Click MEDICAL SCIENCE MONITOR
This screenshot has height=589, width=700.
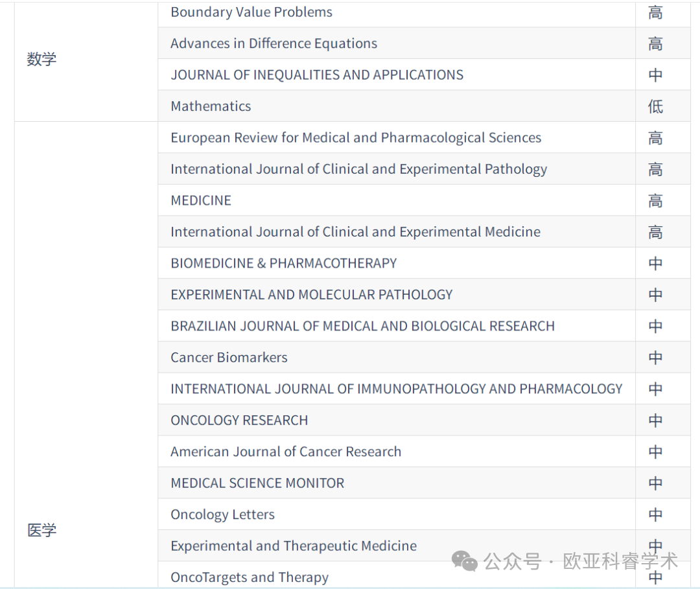[x=257, y=483]
